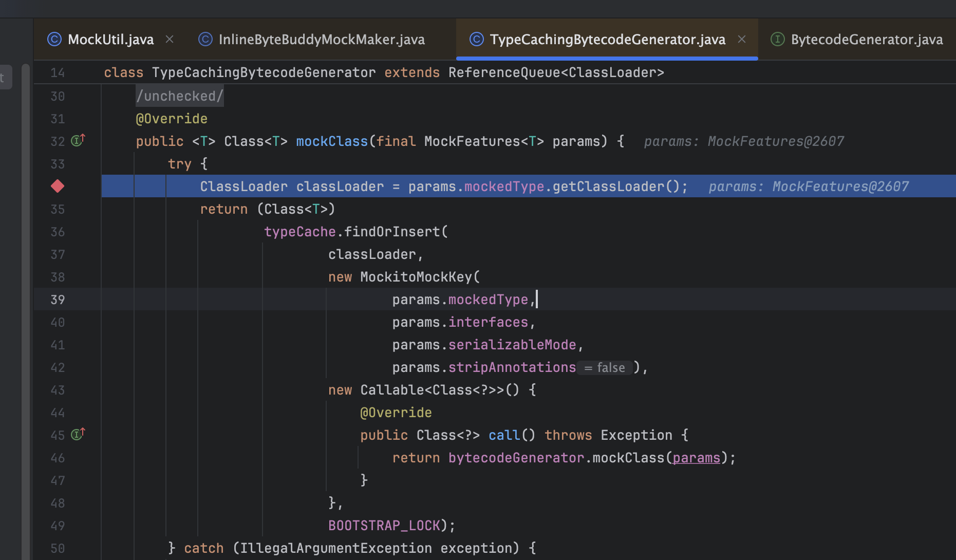Click findOrInsert on line 36
Image resolution: width=956 pixels, height=560 pixels.
[x=392, y=232]
